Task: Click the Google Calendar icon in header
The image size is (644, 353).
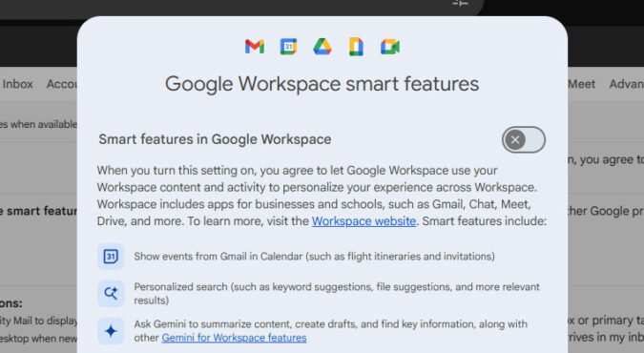Action: click(x=289, y=47)
